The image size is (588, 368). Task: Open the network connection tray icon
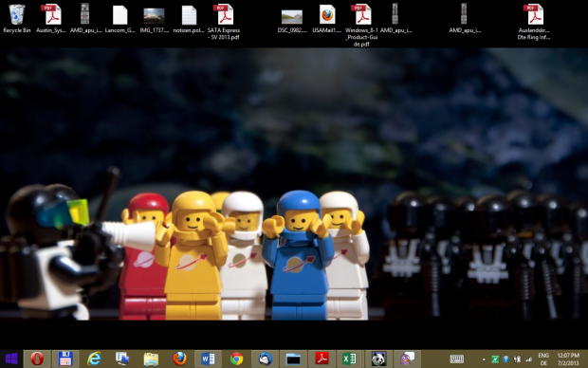(517, 359)
